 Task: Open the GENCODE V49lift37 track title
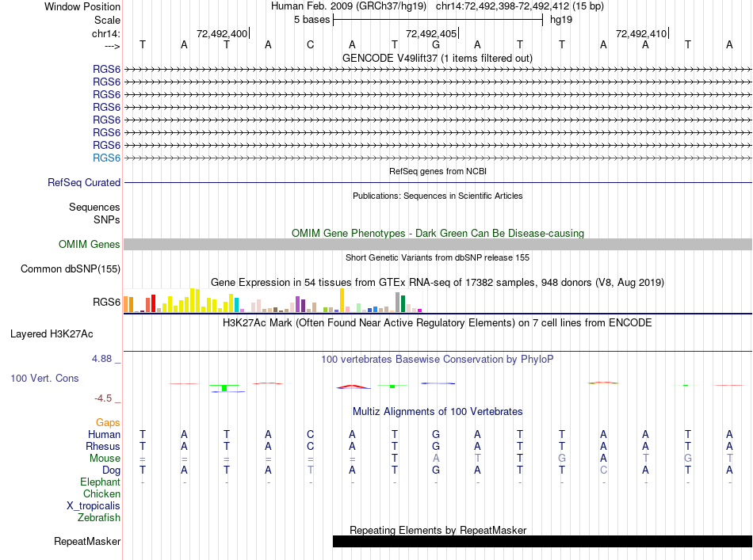[437, 58]
